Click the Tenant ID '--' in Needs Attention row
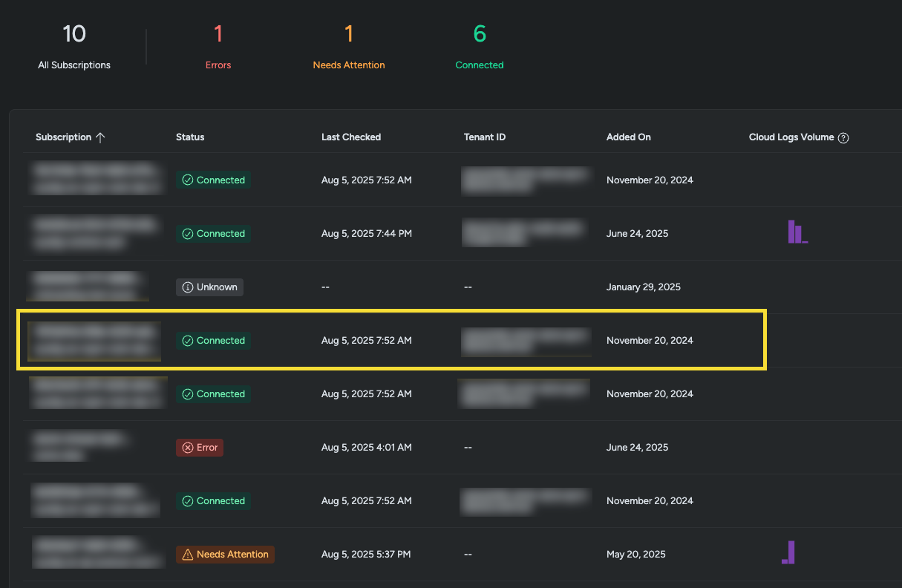902x588 pixels. click(468, 555)
